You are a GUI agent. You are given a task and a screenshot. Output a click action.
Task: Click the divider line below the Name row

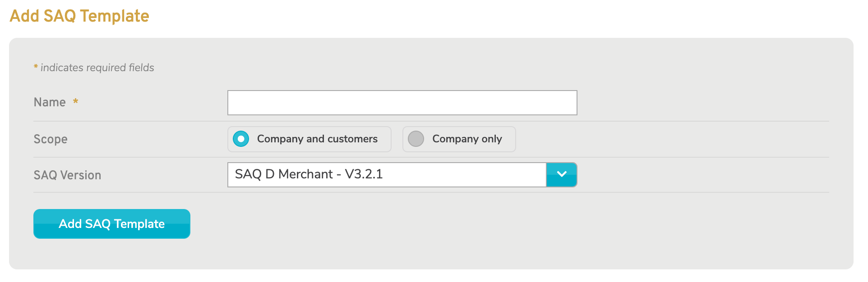tap(431, 121)
